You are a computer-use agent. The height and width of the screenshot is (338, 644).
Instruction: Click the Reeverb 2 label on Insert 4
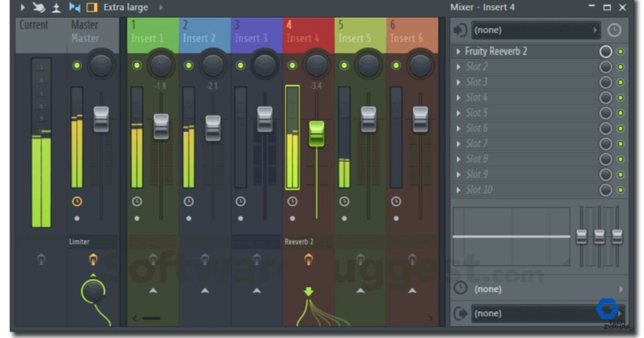coord(299,242)
